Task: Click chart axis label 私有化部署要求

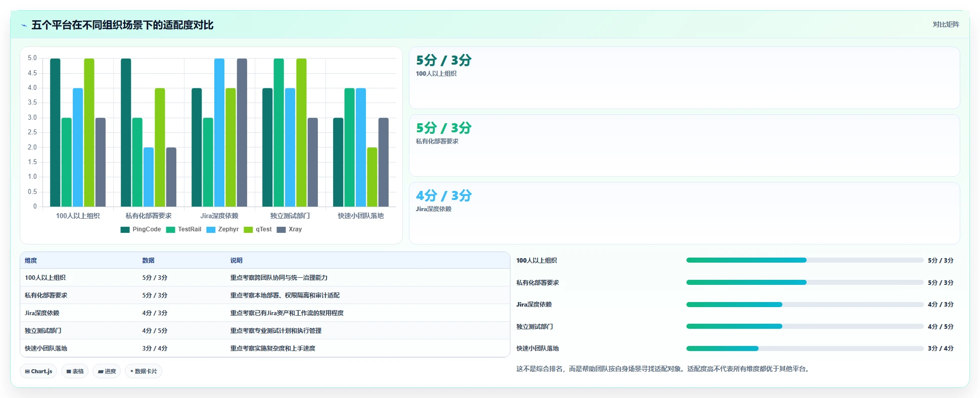Action: coord(149,216)
